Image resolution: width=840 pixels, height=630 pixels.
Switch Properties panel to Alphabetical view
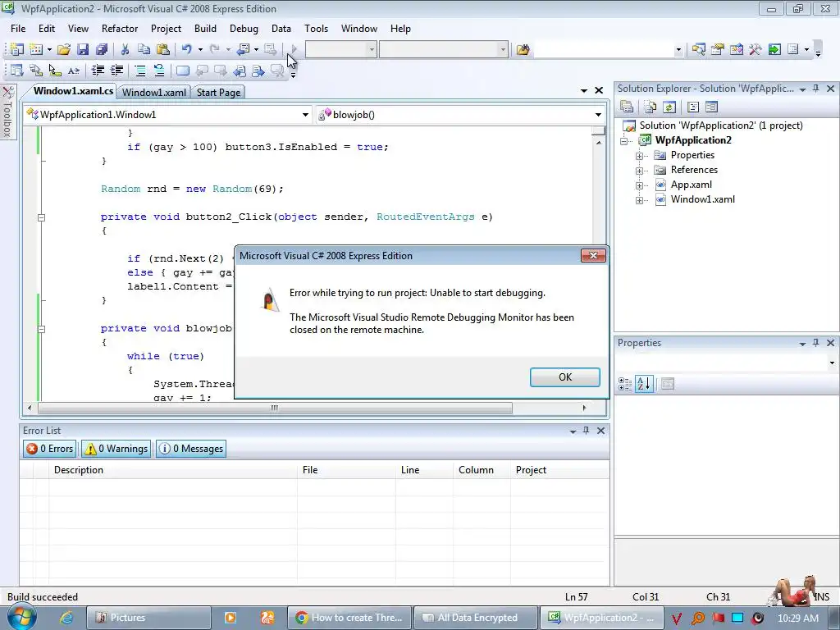click(x=644, y=384)
